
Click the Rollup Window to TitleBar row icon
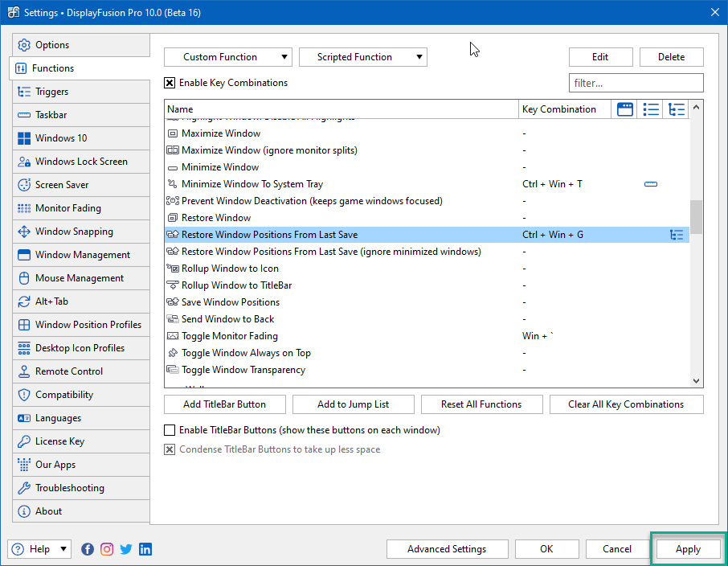point(172,285)
